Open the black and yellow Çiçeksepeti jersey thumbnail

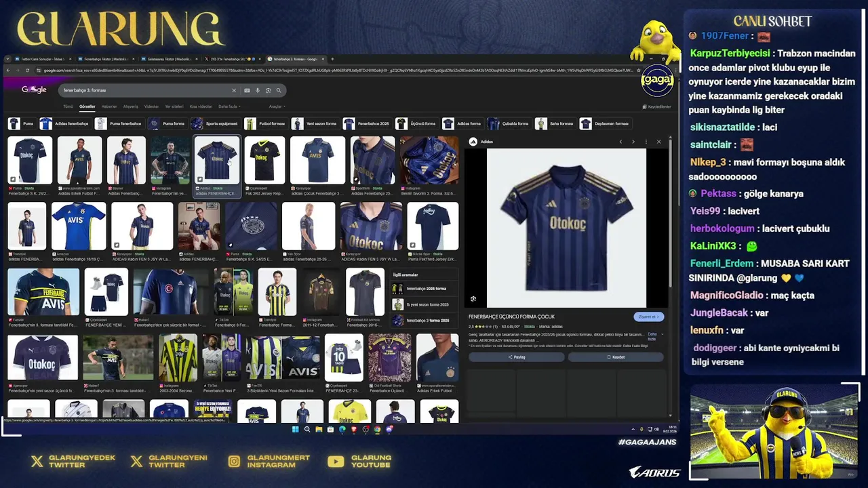[265, 160]
